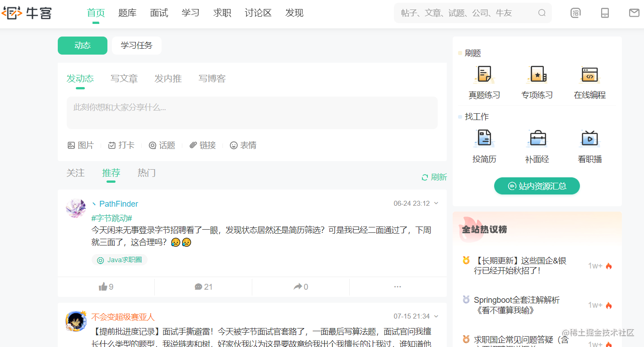Click 不会变超级赛亚人's avatar
Screen dimensions: 644x347
tap(76, 321)
